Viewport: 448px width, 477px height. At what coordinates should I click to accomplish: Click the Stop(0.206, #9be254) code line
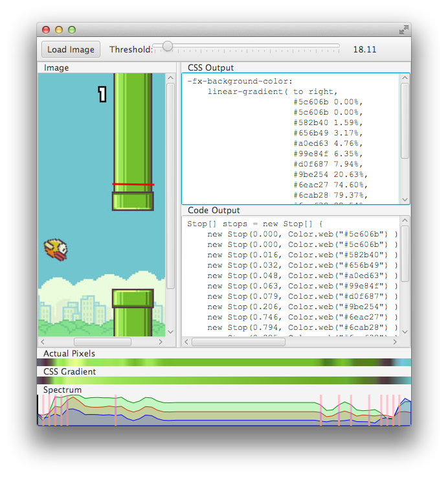click(x=302, y=307)
